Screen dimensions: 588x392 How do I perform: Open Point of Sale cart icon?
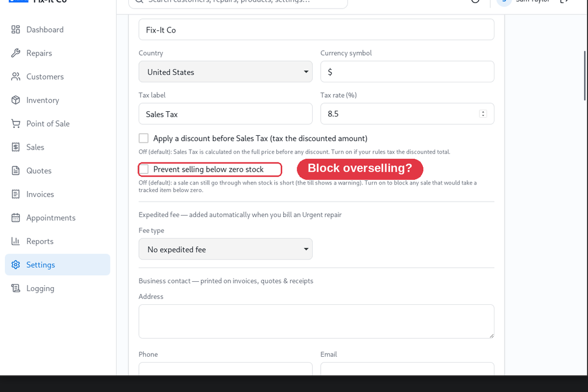tap(16, 124)
